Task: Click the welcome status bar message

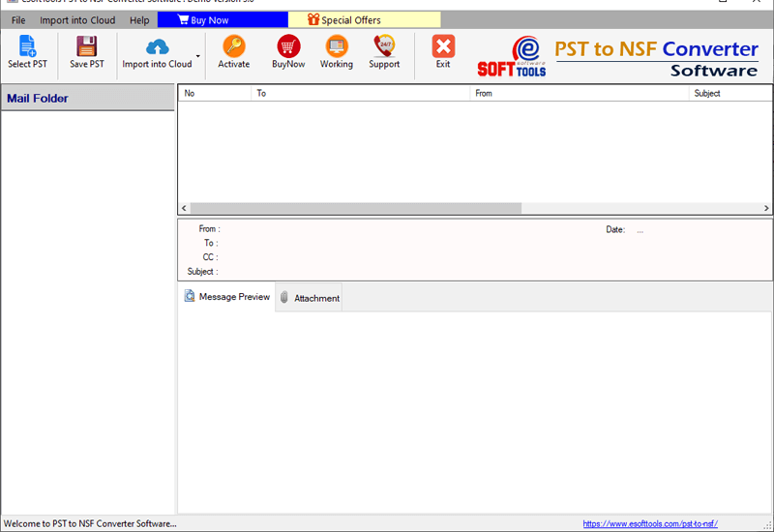Action: (90, 523)
